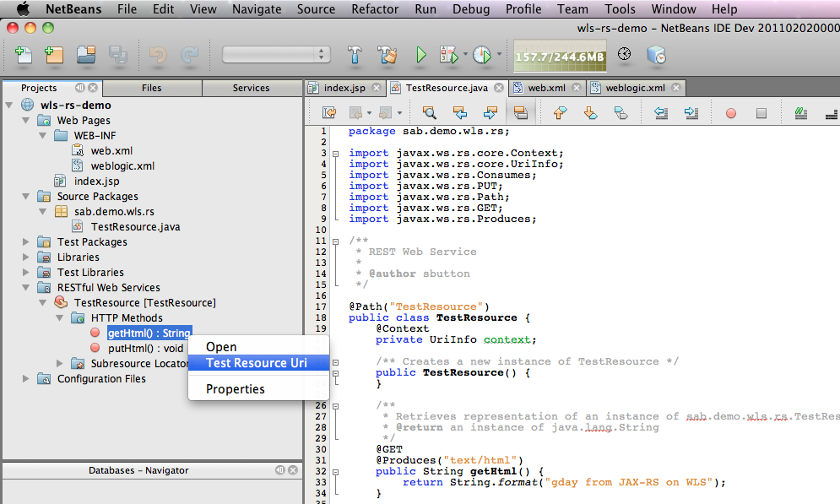Viewport: 840px width, 504px height.
Task: Run the project with the green Run icon
Action: [420, 55]
